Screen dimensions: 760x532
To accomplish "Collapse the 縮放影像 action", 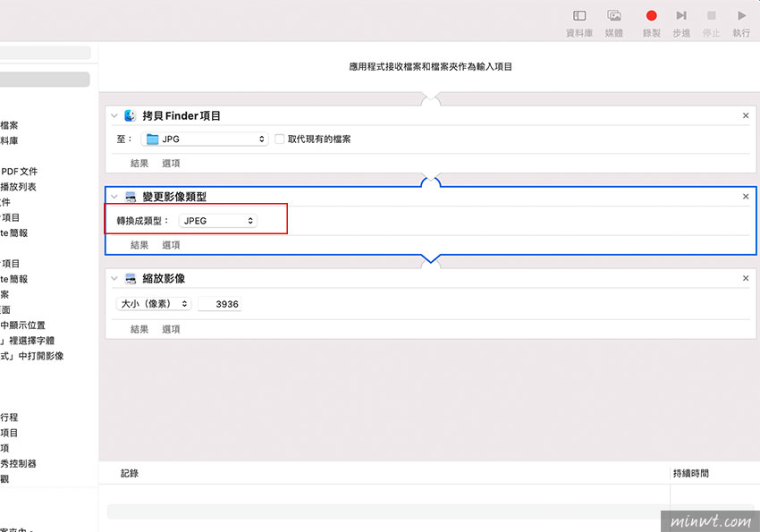I will point(114,279).
